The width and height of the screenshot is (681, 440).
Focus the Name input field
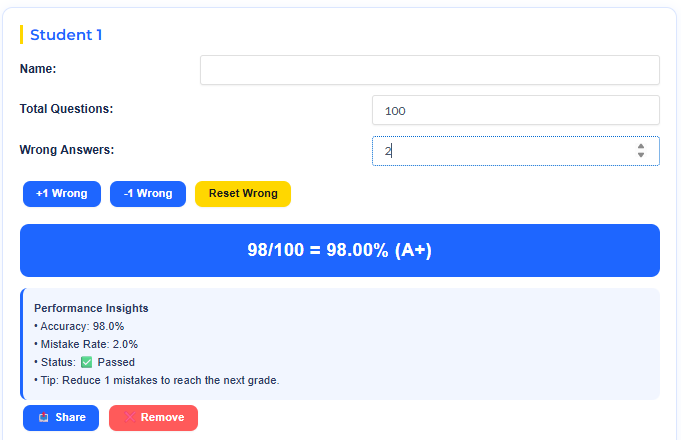click(430, 70)
